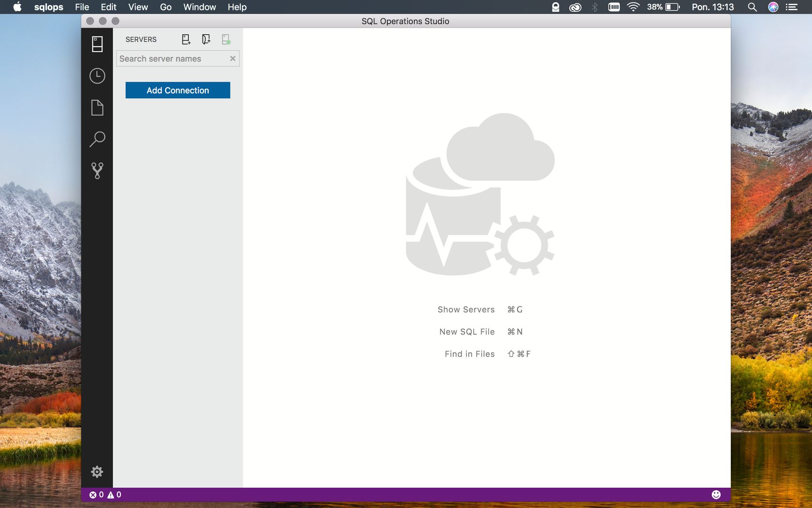Open the errors count in status bar
Viewport: 812px width, 508px height.
click(x=96, y=495)
